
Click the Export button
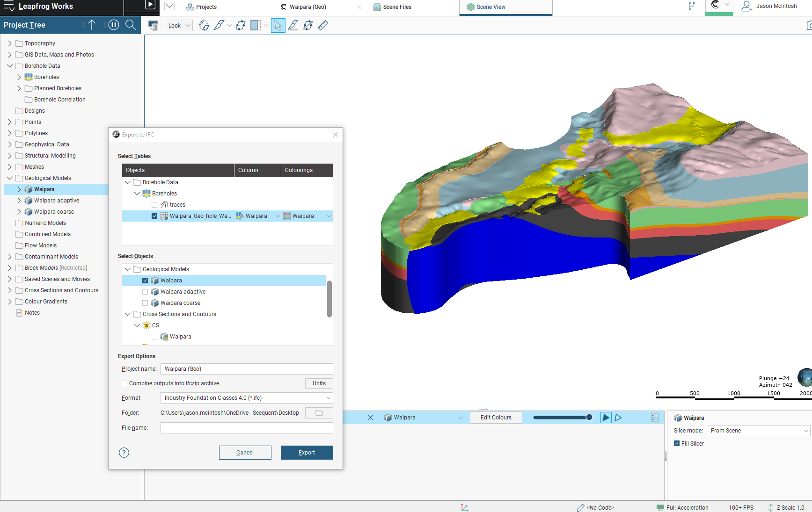click(307, 453)
